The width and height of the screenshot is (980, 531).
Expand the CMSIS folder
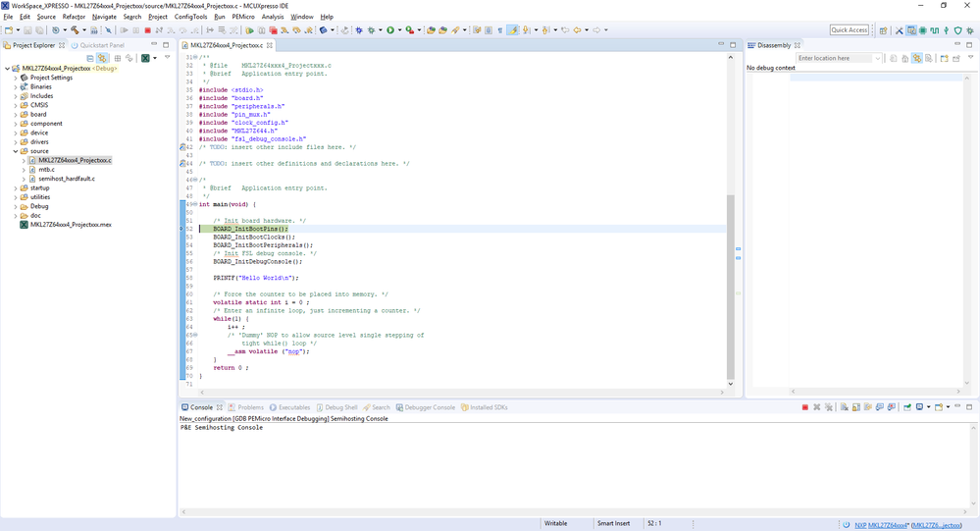coord(16,105)
